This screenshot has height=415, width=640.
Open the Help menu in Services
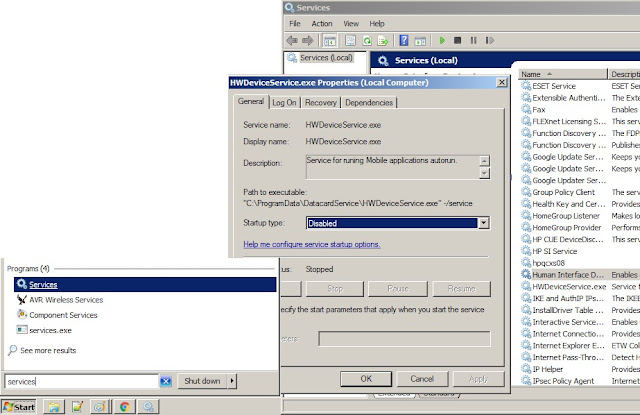(x=377, y=24)
